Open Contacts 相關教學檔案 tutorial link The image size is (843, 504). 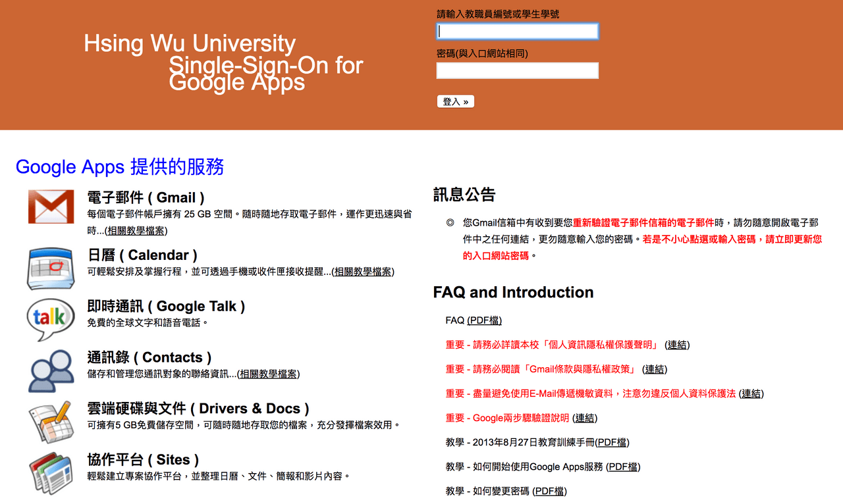point(269,374)
